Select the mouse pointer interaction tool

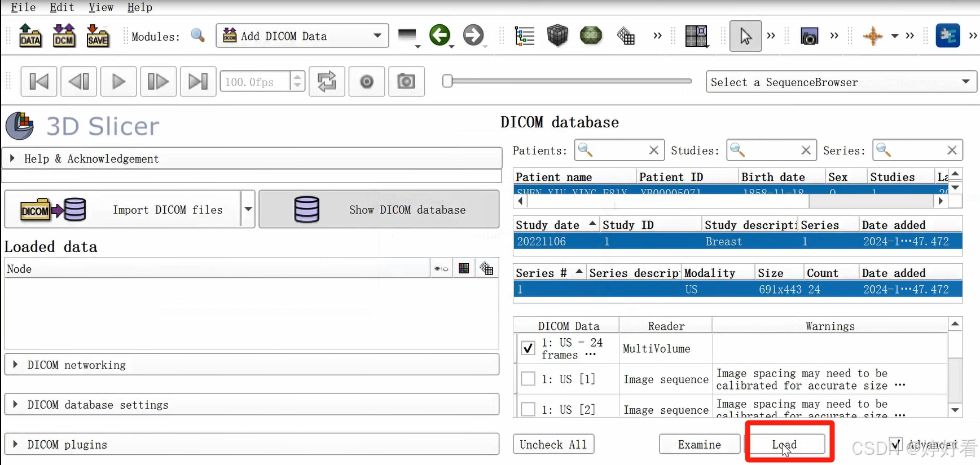[x=745, y=36]
